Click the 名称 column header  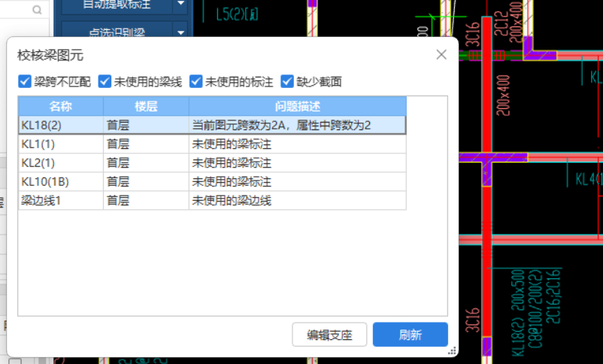61,106
